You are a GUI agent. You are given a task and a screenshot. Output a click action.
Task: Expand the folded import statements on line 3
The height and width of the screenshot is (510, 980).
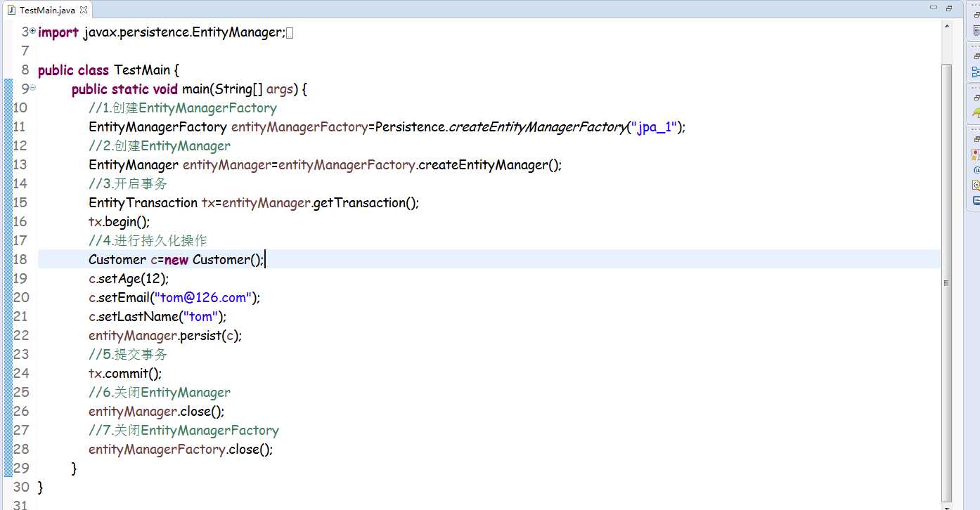pyautogui.click(x=32, y=31)
